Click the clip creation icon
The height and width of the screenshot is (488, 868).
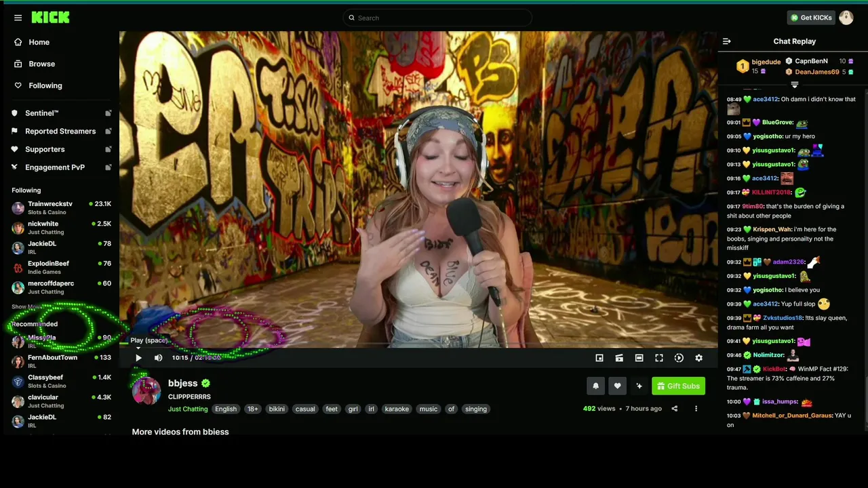619,358
